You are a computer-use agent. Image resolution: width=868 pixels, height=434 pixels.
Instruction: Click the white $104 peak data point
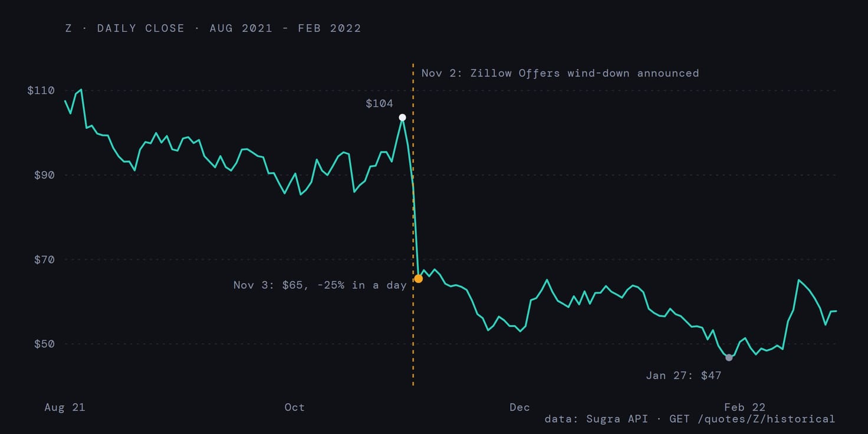point(402,117)
